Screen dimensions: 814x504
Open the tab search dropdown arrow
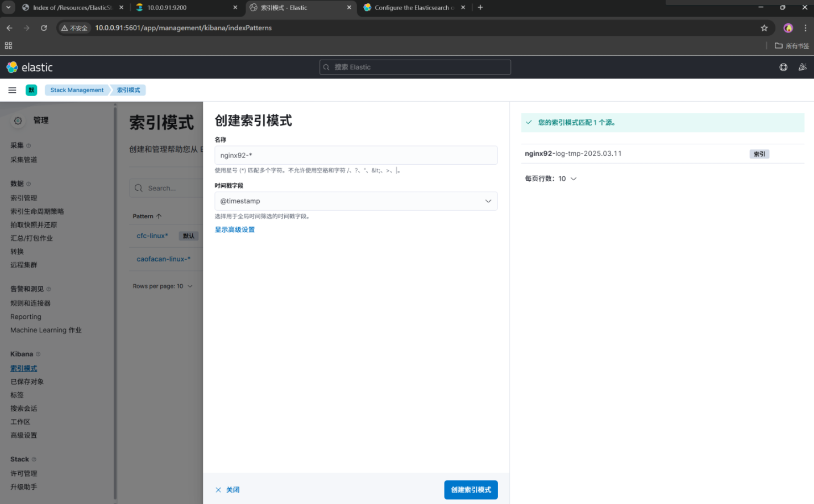[x=9, y=7]
